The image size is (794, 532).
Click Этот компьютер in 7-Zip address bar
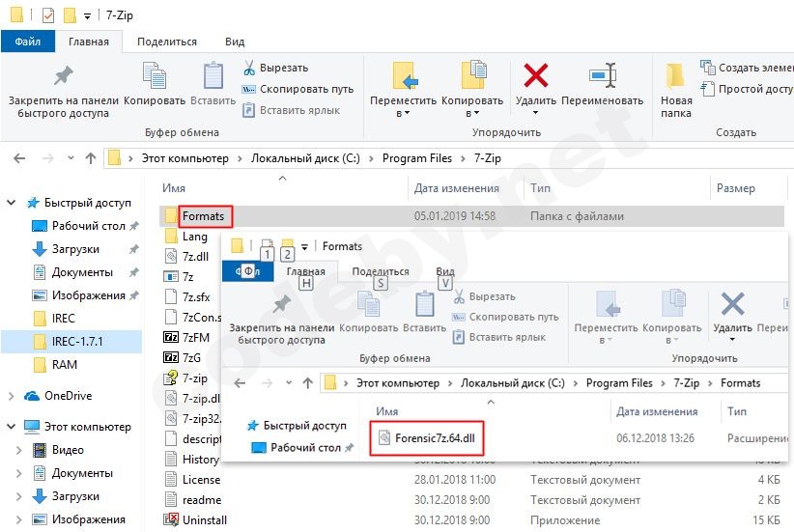tap(184, 158)
